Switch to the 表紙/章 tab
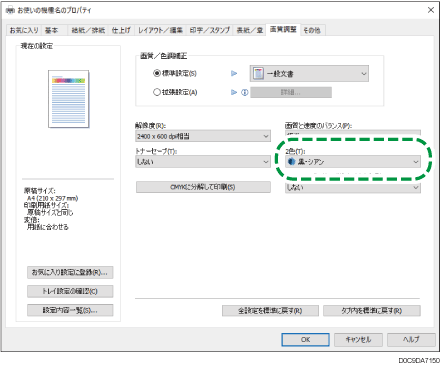 250,30
